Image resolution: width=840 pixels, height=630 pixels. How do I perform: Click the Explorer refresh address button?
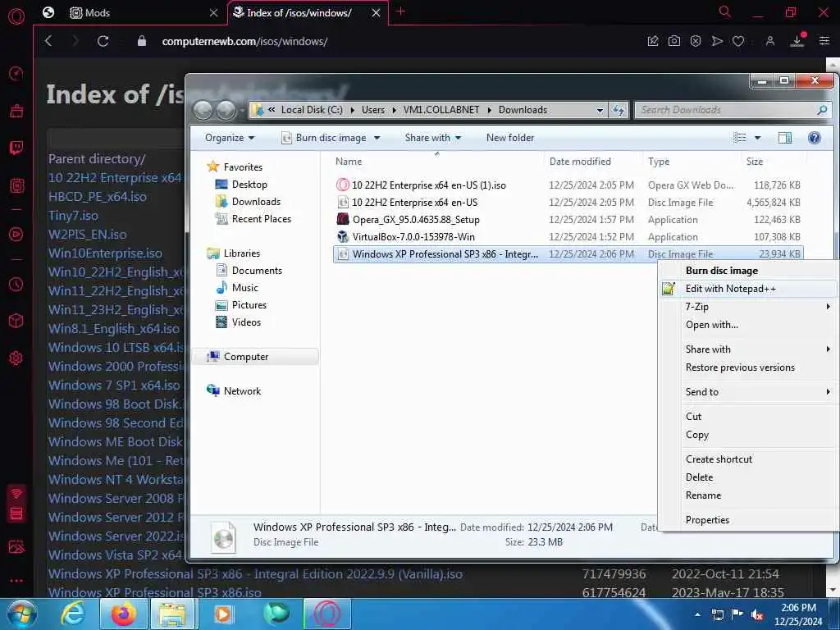pos(619,110)
